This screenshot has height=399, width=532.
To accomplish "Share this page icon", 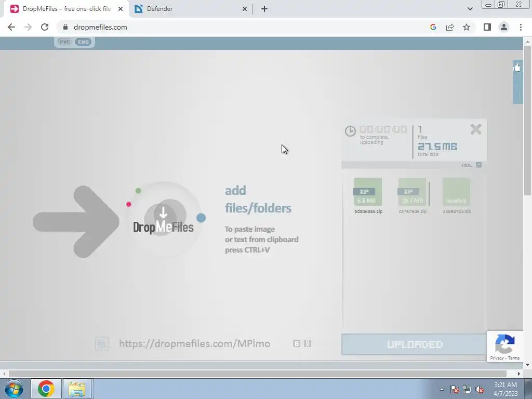I will pyautogui.click(x=450, y=27).
